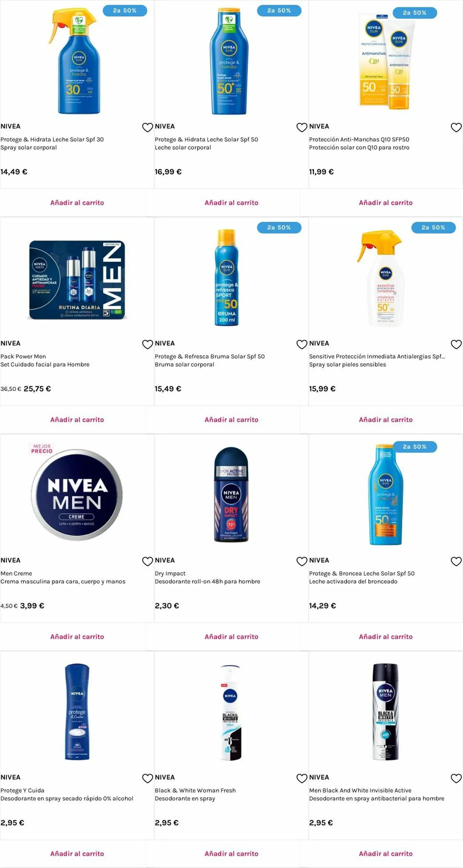The width and height of the screenshot is (463, 868).
Task: Favorite the Pack Power Men set
Action: pos(147,344)
